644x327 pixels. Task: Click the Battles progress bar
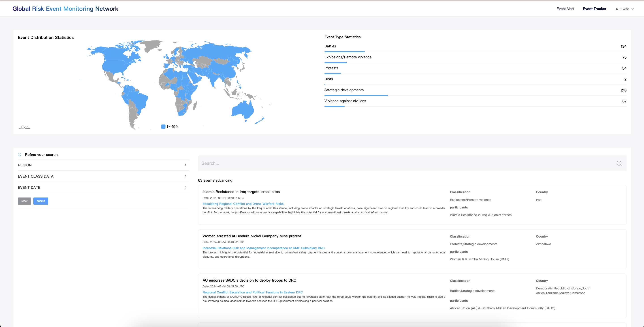[x=345, y=52]
